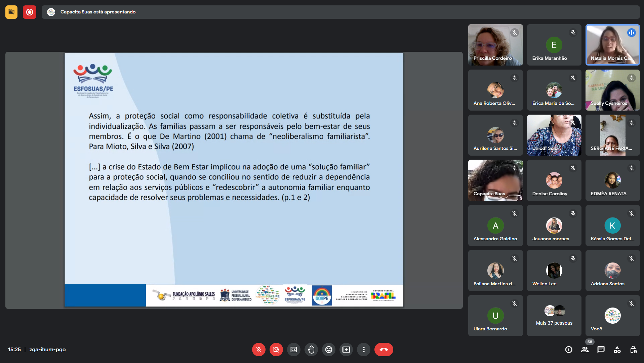
Task: Select Natalia Morais's video tile
Action: coord(612,45)
